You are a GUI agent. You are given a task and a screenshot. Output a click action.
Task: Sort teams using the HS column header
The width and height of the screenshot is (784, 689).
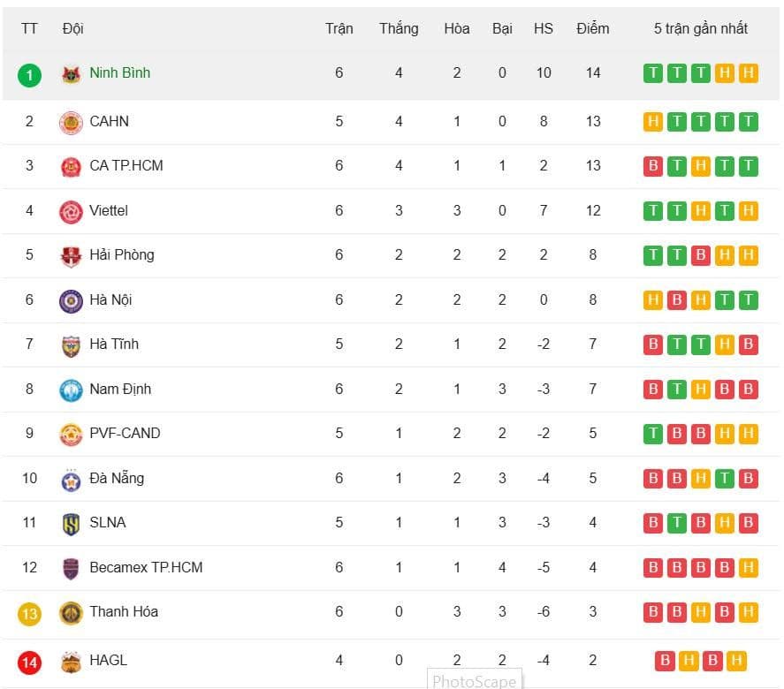[543, 28]
